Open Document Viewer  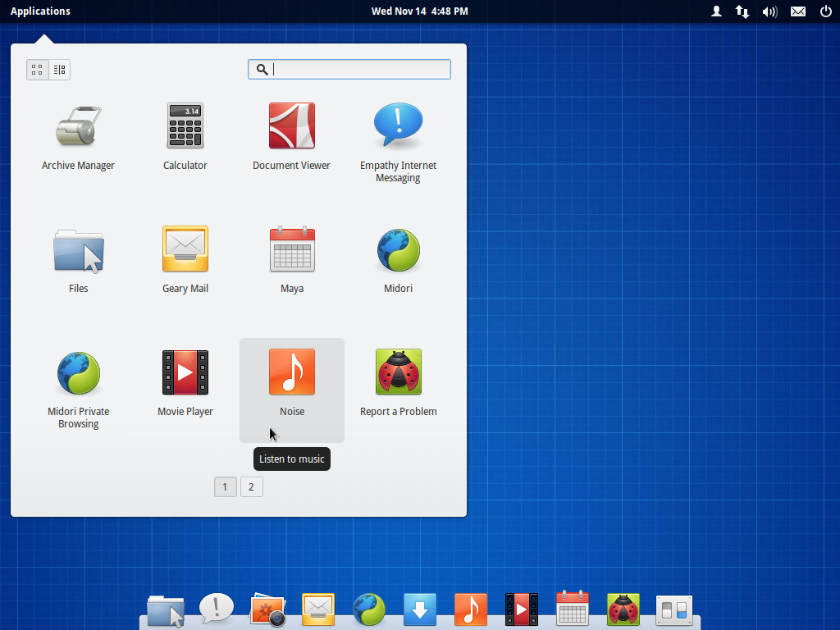[291, 126]
